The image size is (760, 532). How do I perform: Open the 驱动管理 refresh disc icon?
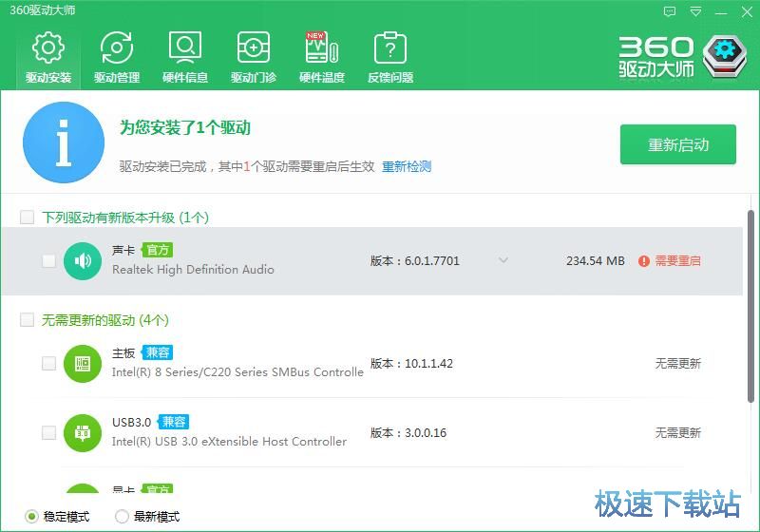[x=116, y=47]
